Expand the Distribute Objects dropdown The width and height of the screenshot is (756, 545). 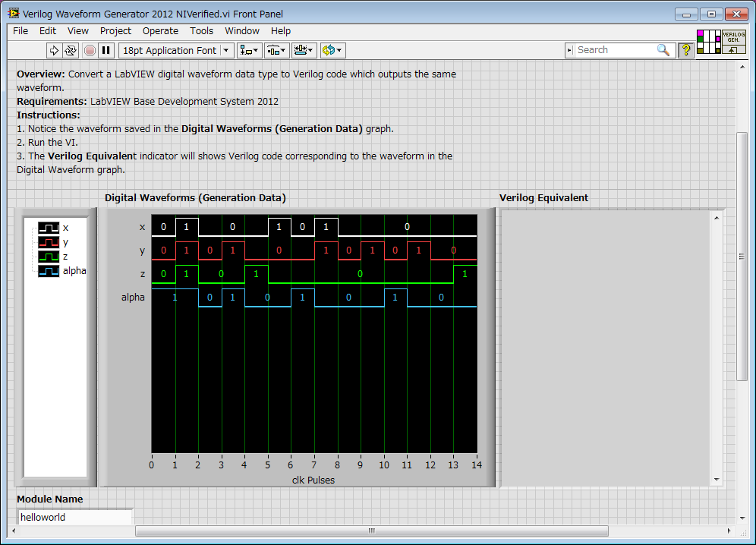[x=276, y=50]
